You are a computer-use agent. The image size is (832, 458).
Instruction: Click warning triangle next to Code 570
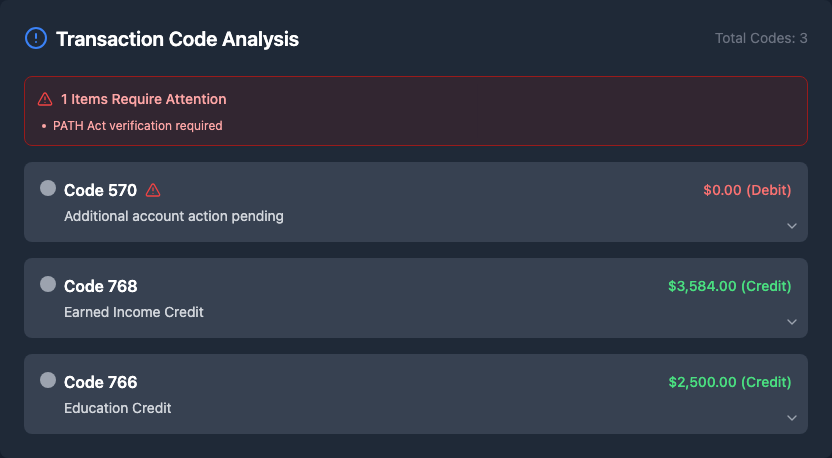pos(153,190)
